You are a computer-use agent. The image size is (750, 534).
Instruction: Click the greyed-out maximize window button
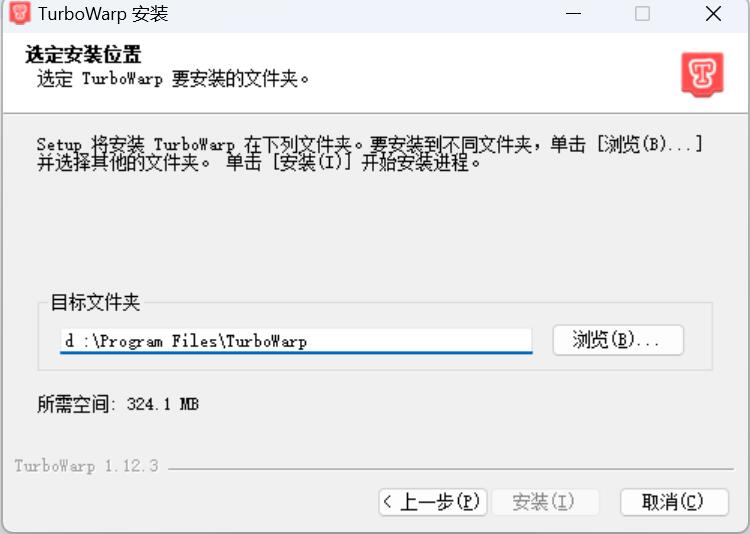tap(642, 14)
